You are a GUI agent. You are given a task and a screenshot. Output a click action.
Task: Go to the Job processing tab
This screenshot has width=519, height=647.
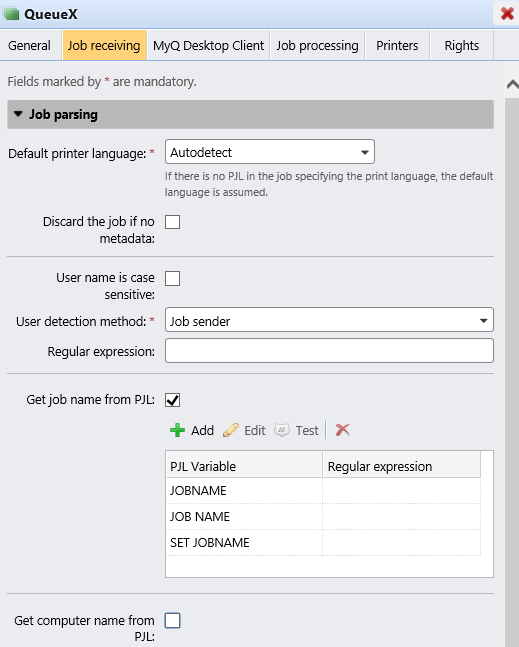(317, 45)
